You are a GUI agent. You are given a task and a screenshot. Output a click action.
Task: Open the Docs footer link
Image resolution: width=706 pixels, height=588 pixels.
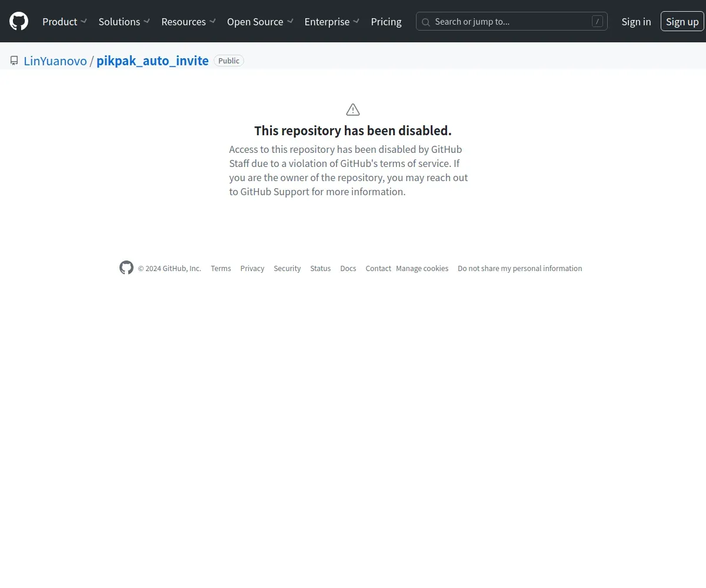coord(348,268)
